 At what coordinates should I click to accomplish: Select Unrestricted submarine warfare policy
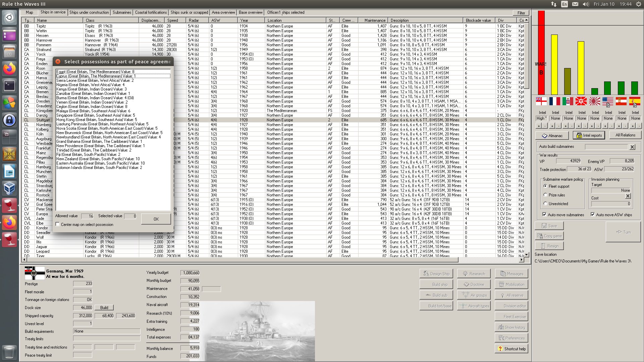tap(545, 203)
